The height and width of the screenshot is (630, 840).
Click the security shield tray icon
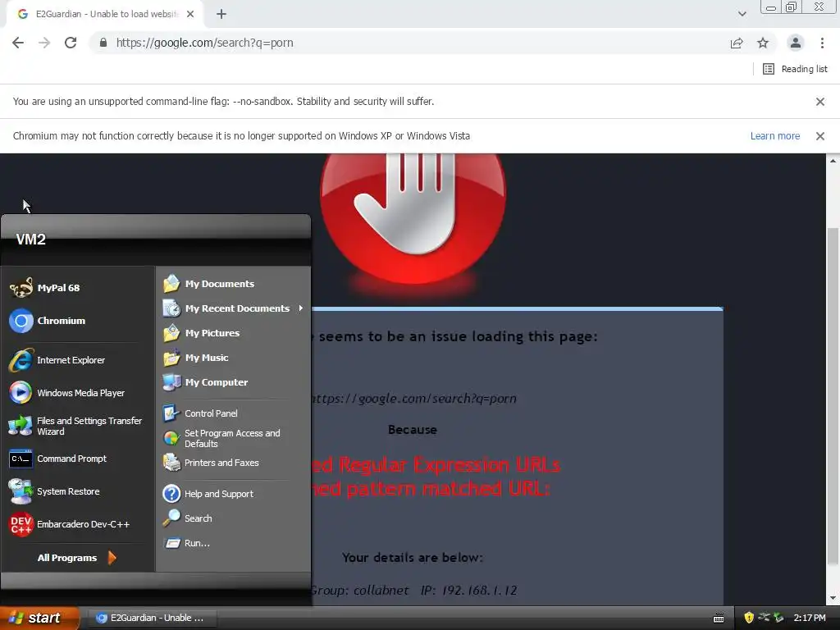pos(749,618)
